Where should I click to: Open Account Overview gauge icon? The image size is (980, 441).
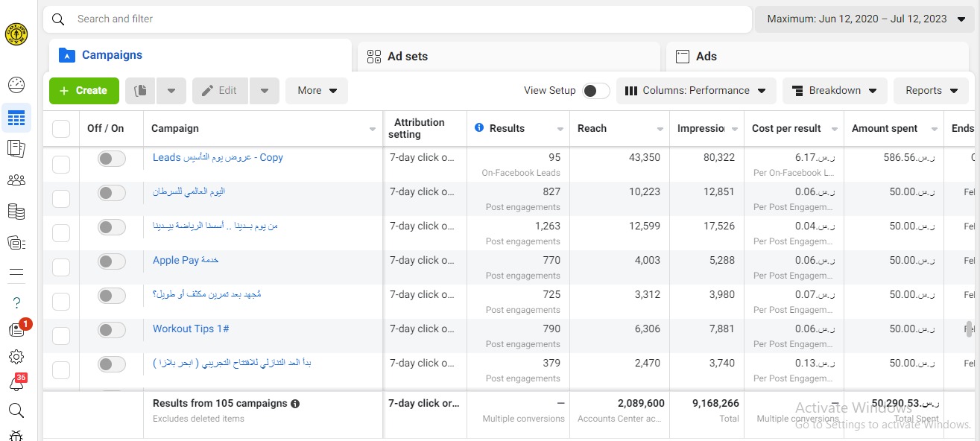[x=16, y=84]
